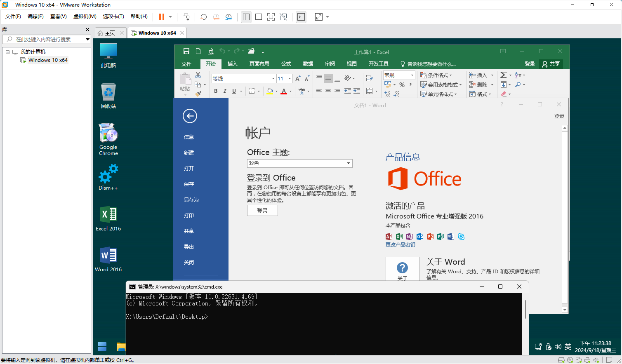Open Excel 条件格式 dropdown
Screen dimensions: 622x364
pyautogui.click(x=436, y=75)
